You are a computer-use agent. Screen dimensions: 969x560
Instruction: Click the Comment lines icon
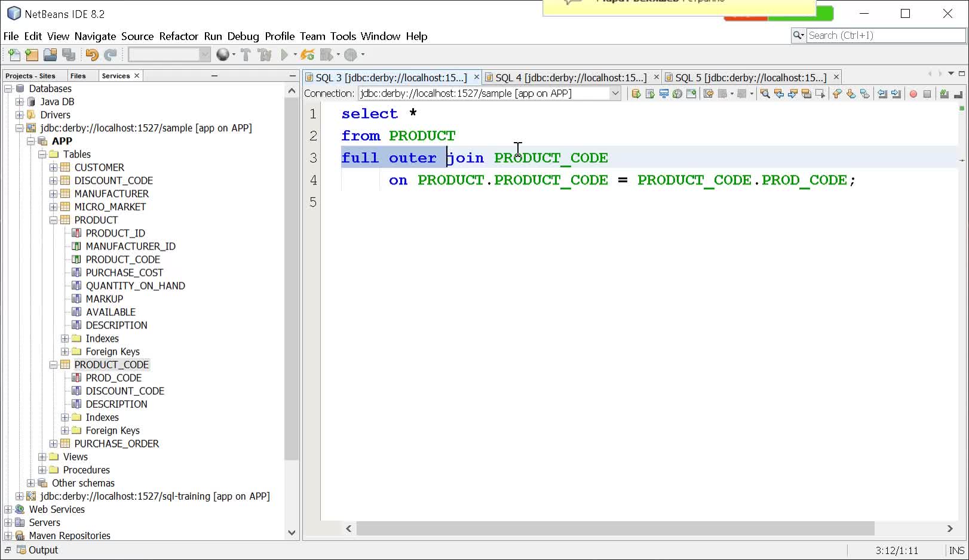point(944,94)
